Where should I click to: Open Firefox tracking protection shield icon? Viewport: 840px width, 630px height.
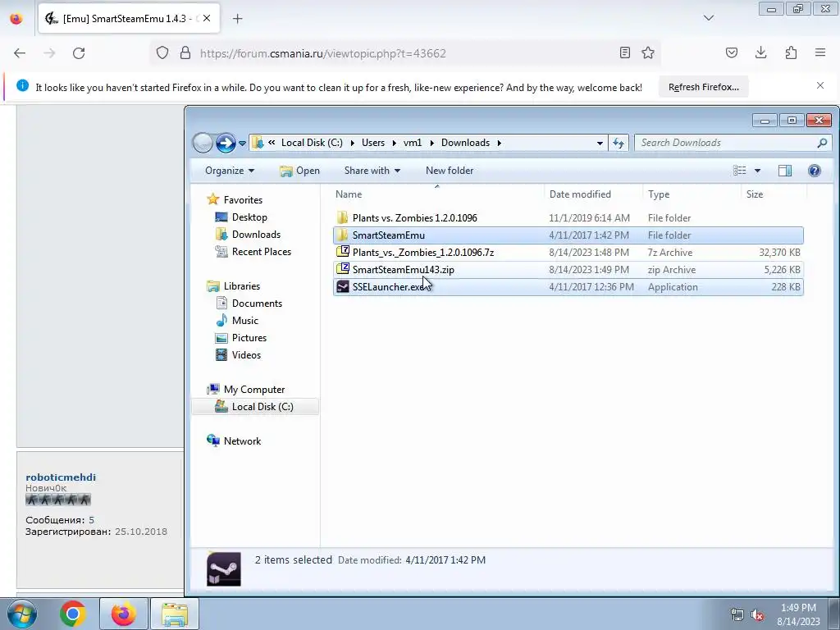(x=162, y=53)
